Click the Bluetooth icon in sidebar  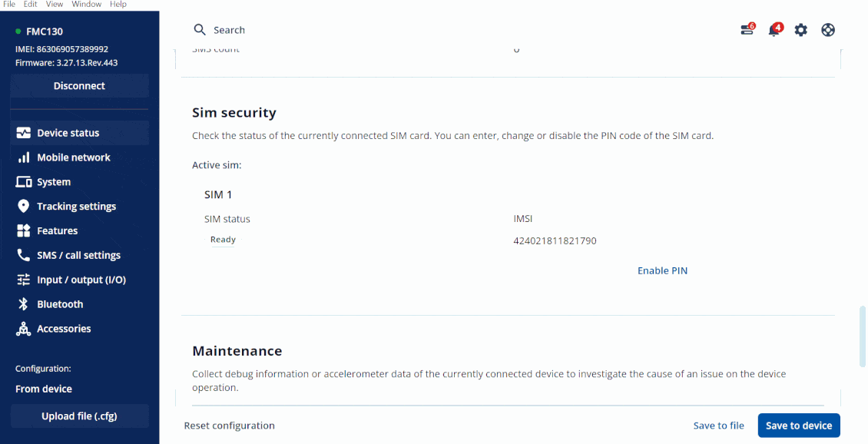[23, 304]
